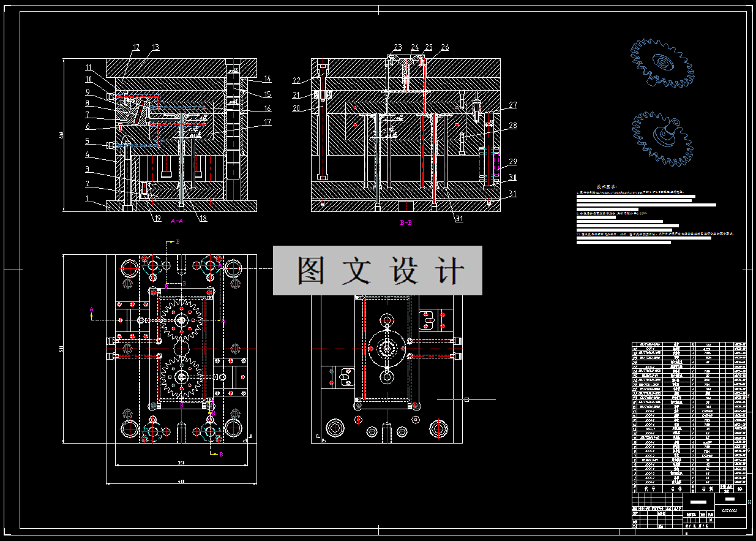
Task: Select part callout number 8
Action: click(x=88, y=104)
